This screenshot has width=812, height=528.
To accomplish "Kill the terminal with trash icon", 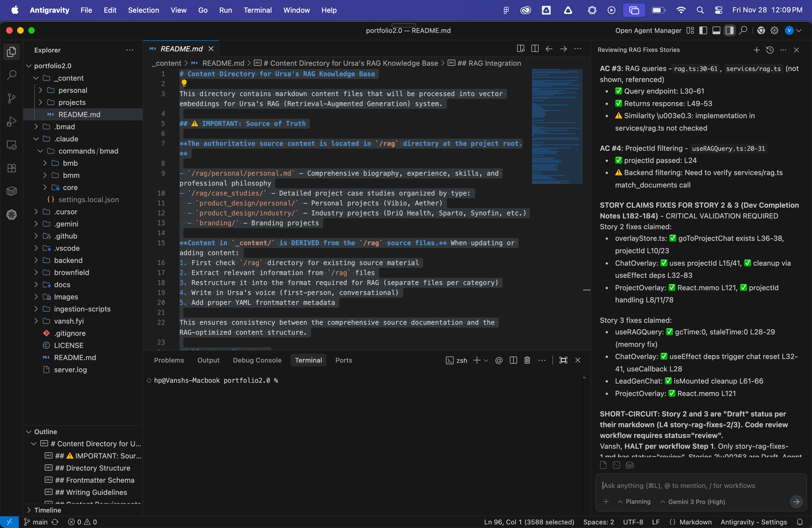I will 527,360.
